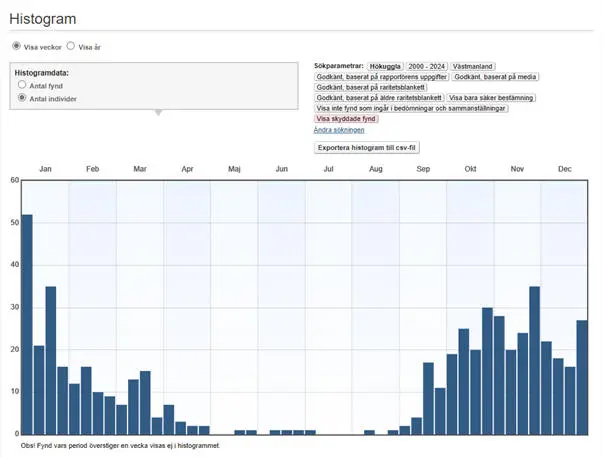603x457 pixels.
Task: Click 'Visa bara säker bestämning' tag
Action: (x=491, y=98)
